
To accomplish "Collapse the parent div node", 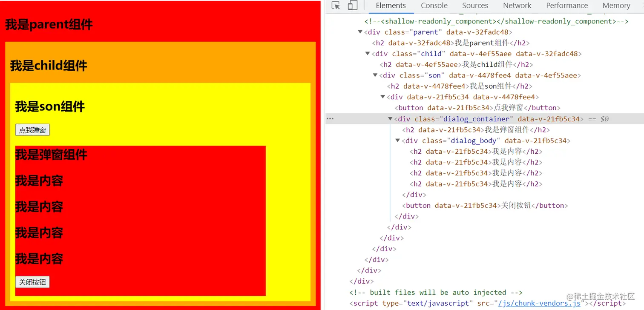I will pyautogui.click(x=360, y=32).
